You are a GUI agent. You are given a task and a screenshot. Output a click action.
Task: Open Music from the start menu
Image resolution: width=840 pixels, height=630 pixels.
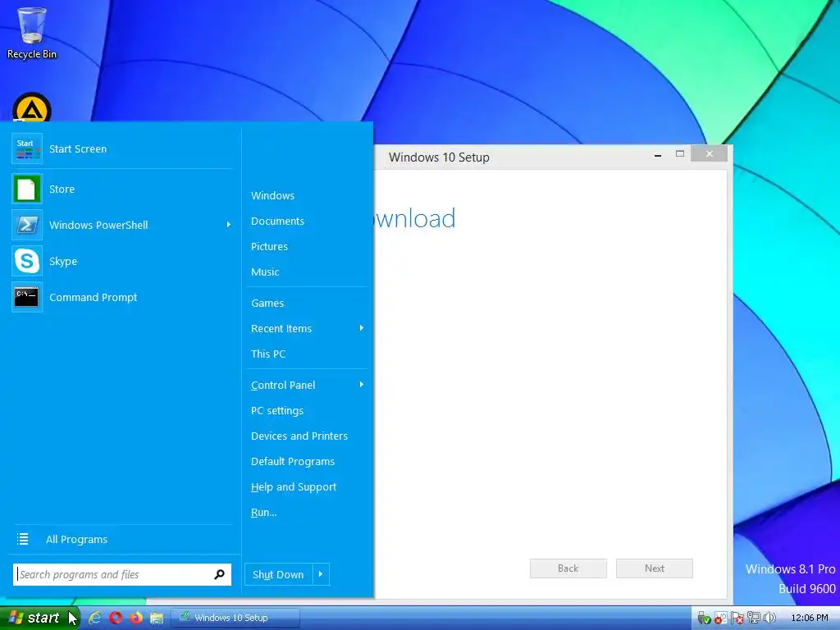pyautogui.click(x=265, y=272)
